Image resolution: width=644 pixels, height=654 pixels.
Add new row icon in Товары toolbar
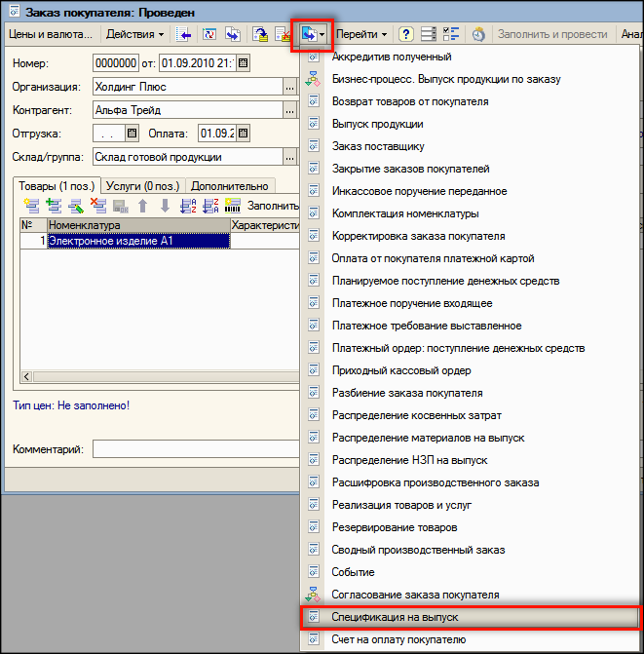pos(32,206)
